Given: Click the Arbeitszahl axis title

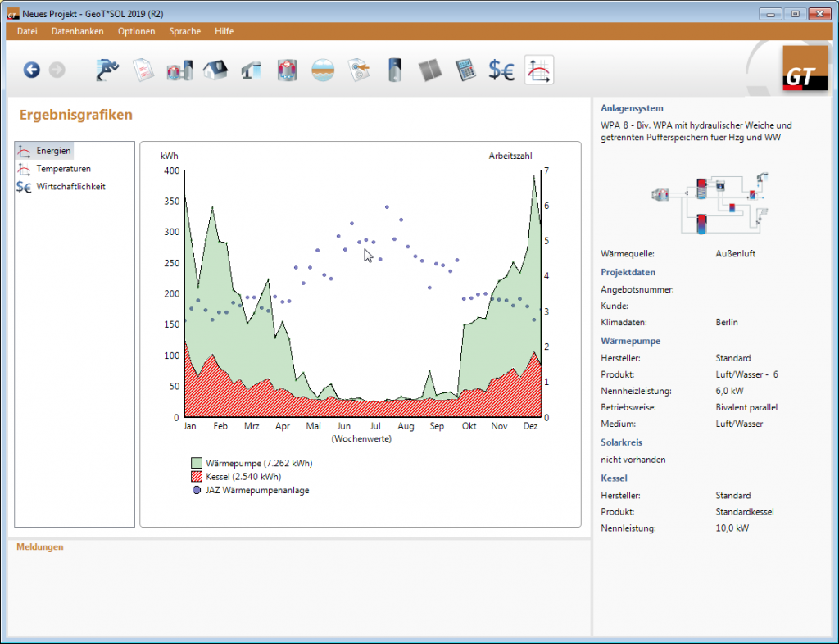Looking at the screenshot, I should click(x=510, y=156).
